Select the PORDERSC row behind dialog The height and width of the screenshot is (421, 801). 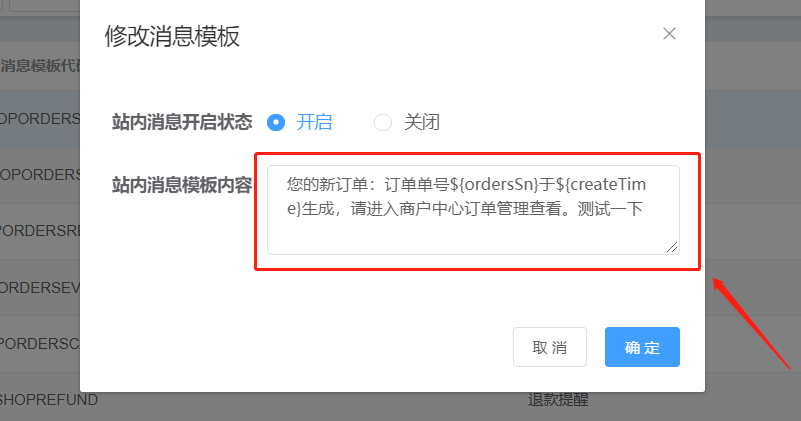(40, 343)
